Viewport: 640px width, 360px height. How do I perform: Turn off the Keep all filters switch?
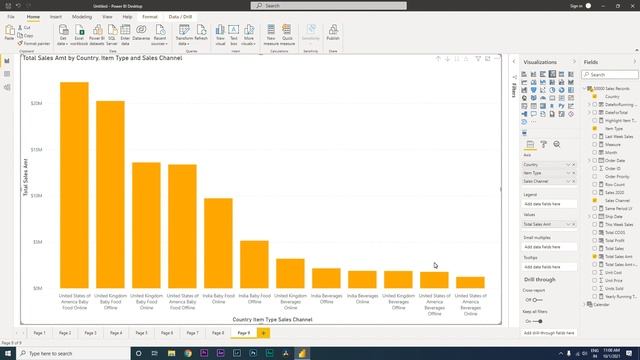[x=537, y=321]
